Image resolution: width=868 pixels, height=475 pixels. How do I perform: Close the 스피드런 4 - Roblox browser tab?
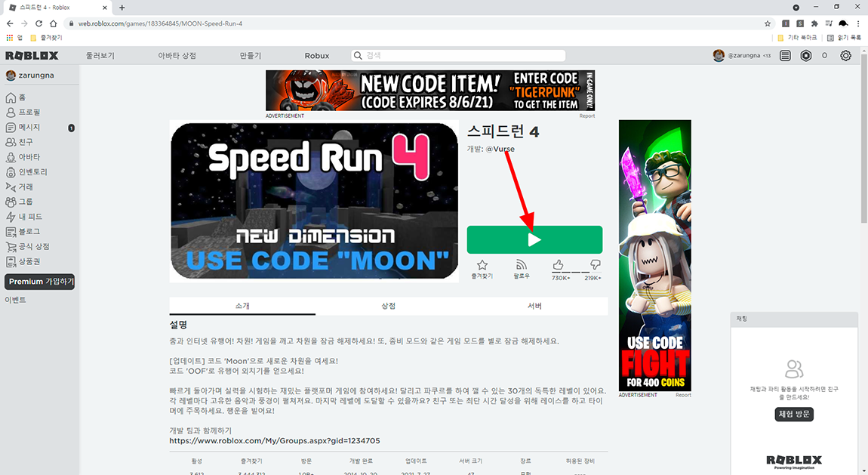pos(105,8)
